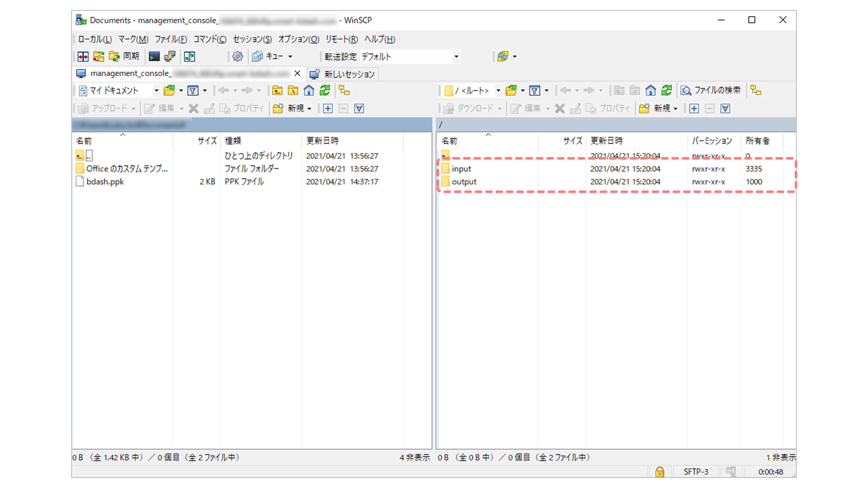Go to local parent directory icon

[277, 91]
